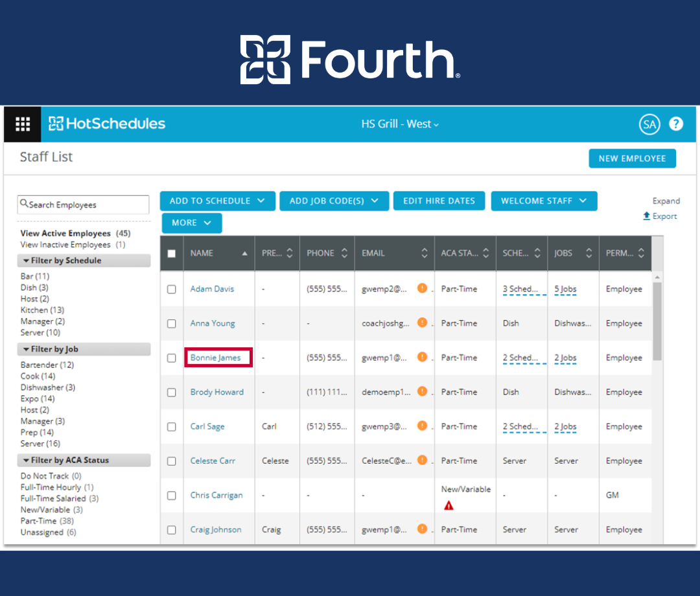Check the box for Carl Sage
The height and width of the screenshot is (596, 700).
171,426
